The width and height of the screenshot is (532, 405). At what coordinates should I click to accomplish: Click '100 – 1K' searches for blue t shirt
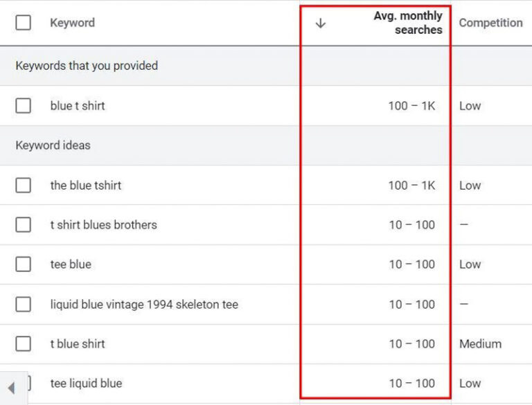[x=411, y=106]
